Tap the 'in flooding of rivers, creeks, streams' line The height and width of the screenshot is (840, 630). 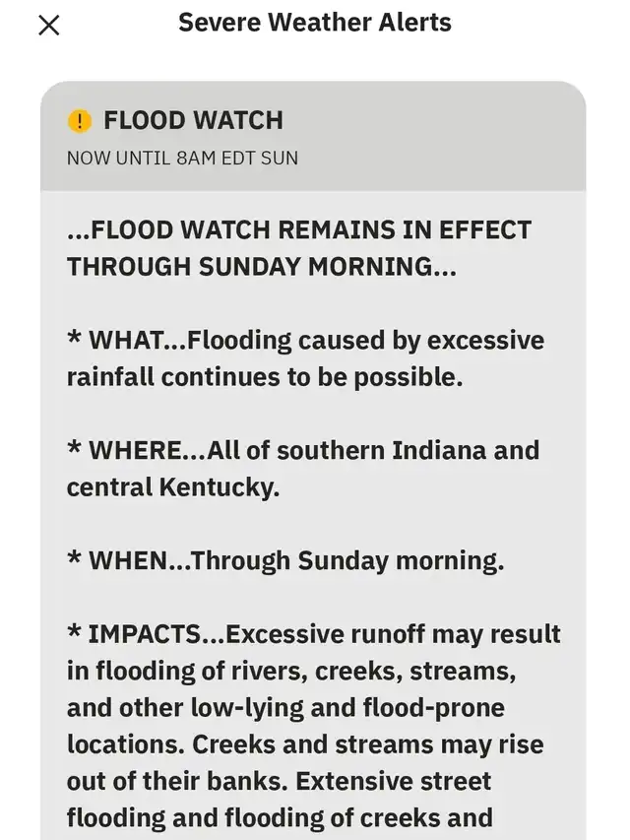coord(291,672)
